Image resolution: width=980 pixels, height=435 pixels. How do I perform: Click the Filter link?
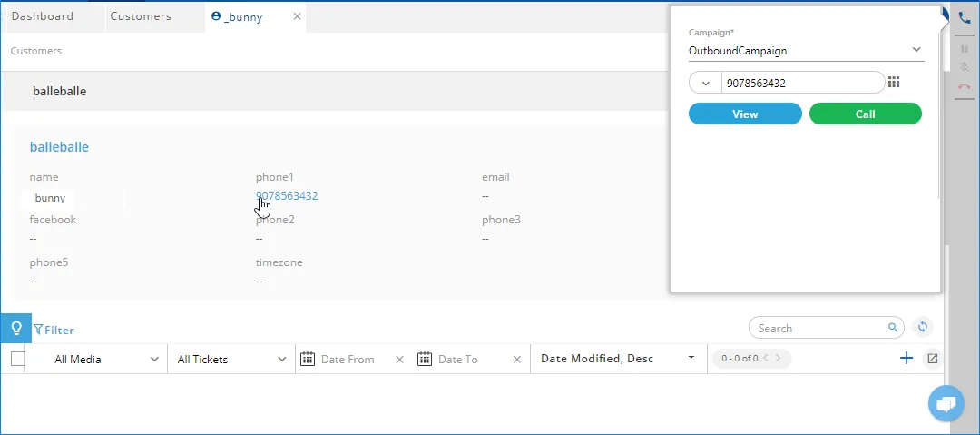(x=54, y=330)
